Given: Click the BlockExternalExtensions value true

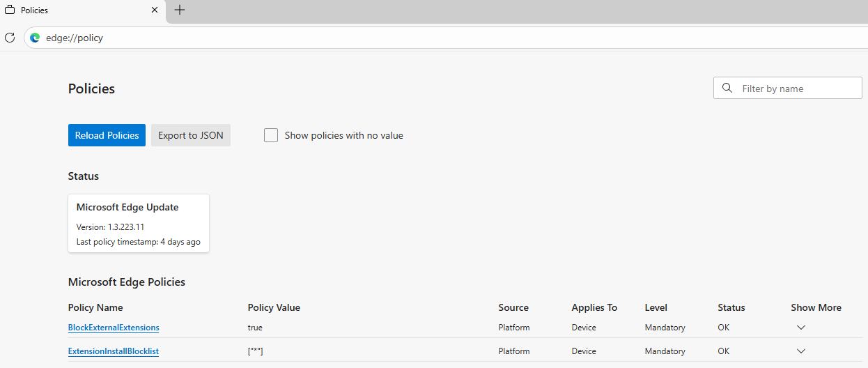Looking at the screenshot, I should point(255,328).
